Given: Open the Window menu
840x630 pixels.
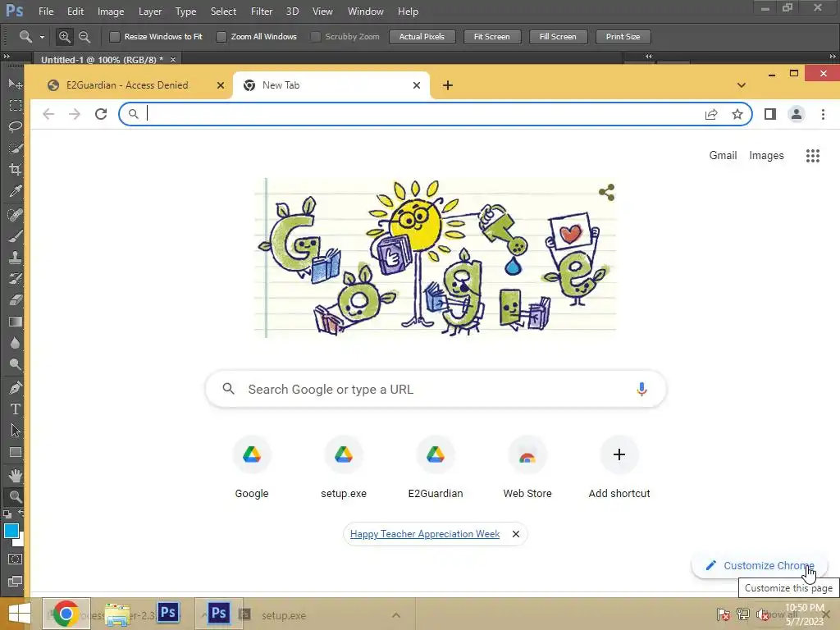Looking at the screenshot, I should click(x=365, y=11).
